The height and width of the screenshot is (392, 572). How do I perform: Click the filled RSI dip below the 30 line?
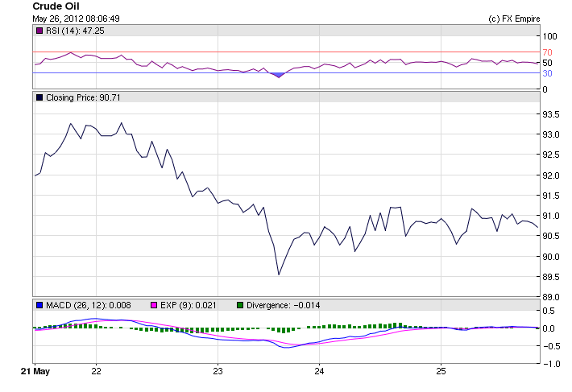[x=278, y=75]
